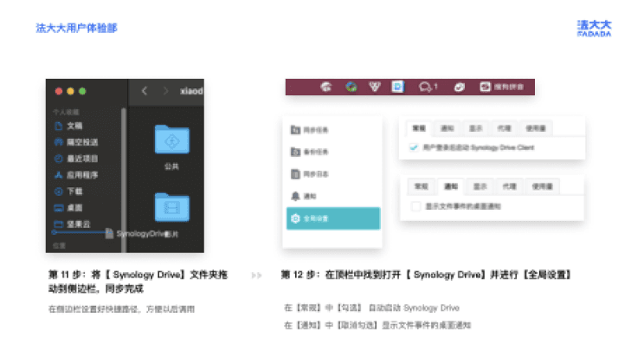Viewport: 644px width, 357px height.
Task: Click the blue document icon in the menu bar
Action: tap(397, 87)
